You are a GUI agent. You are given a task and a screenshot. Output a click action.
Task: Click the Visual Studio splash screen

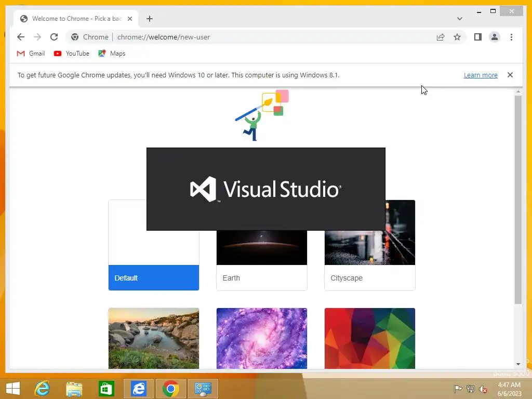(265, 189)
